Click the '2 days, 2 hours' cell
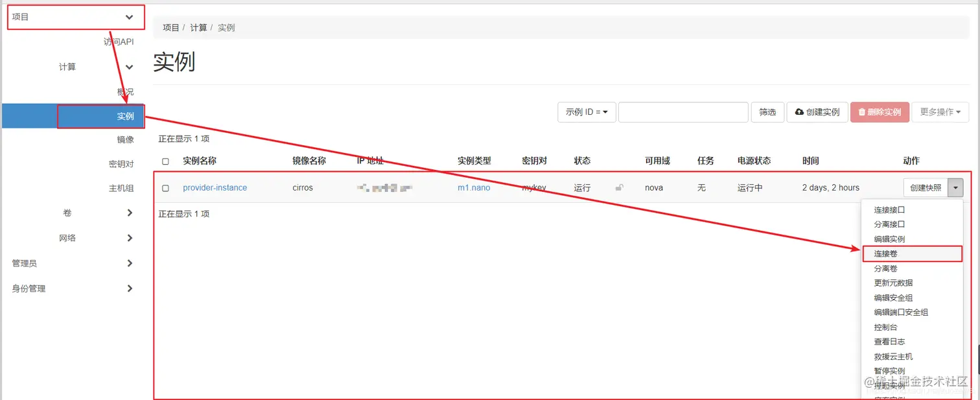Viewport: 980px width, 400px height. coord(831,188)
